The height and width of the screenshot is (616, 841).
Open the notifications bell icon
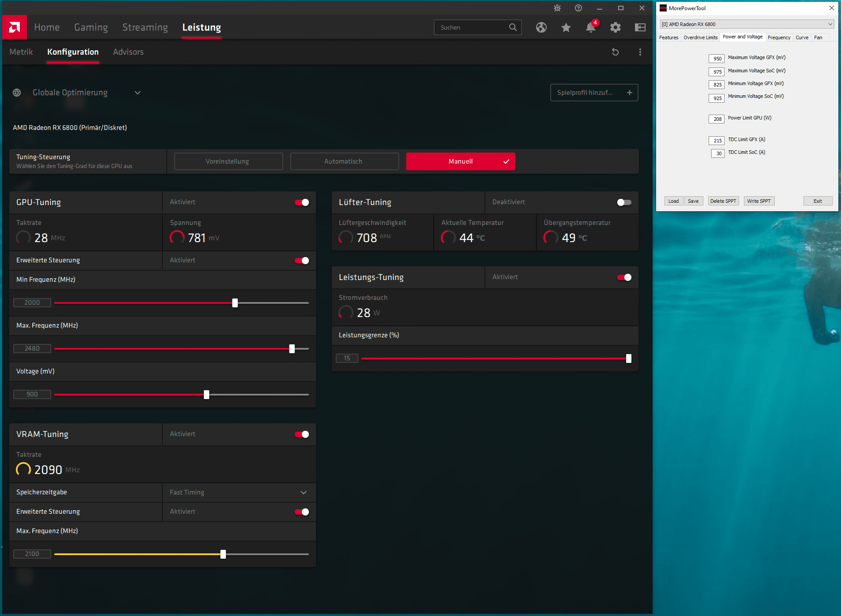[591, 27]
